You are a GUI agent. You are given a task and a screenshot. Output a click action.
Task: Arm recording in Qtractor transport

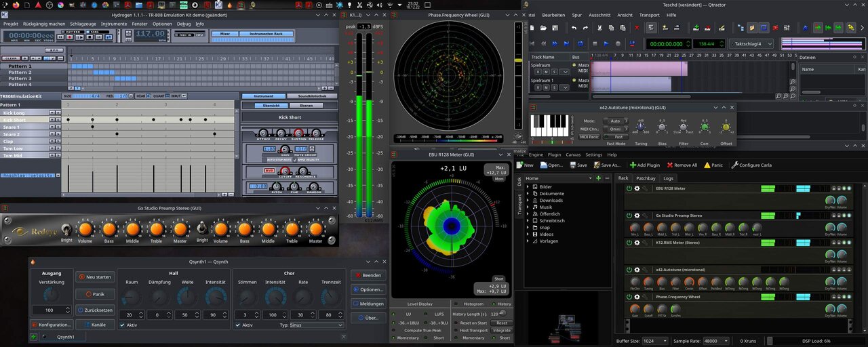tap(618, 44)
